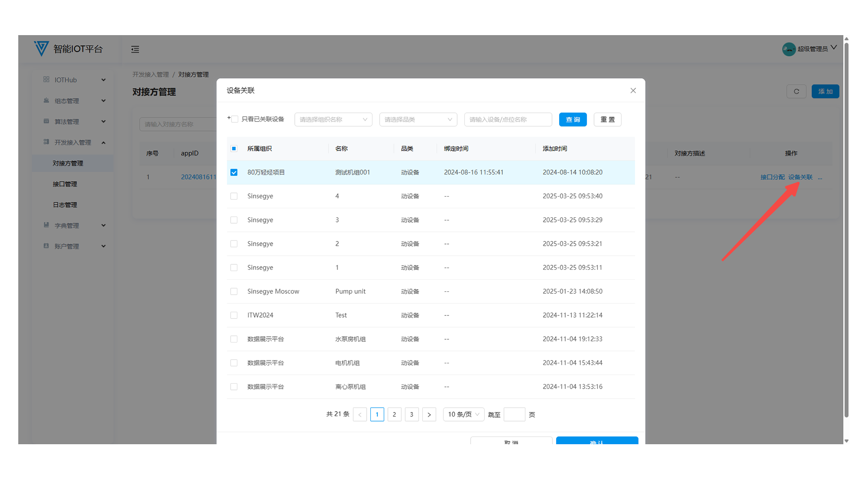The height and width of the screenshot is (488, 868).
Task: Click the 请输入设备/点位名称 search field
Action: pos(508,119)
